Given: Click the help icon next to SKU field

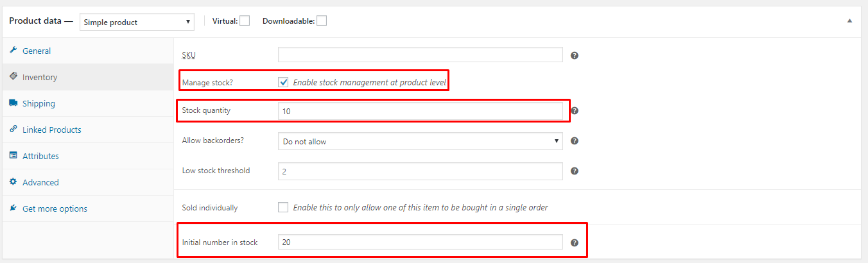Looking at the screenshot, I should [575, 55].
